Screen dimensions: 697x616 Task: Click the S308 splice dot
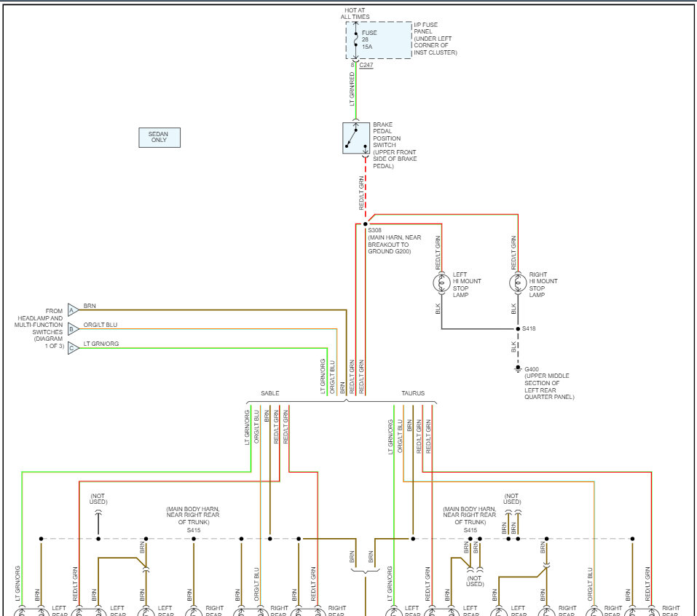pos(366,224)
